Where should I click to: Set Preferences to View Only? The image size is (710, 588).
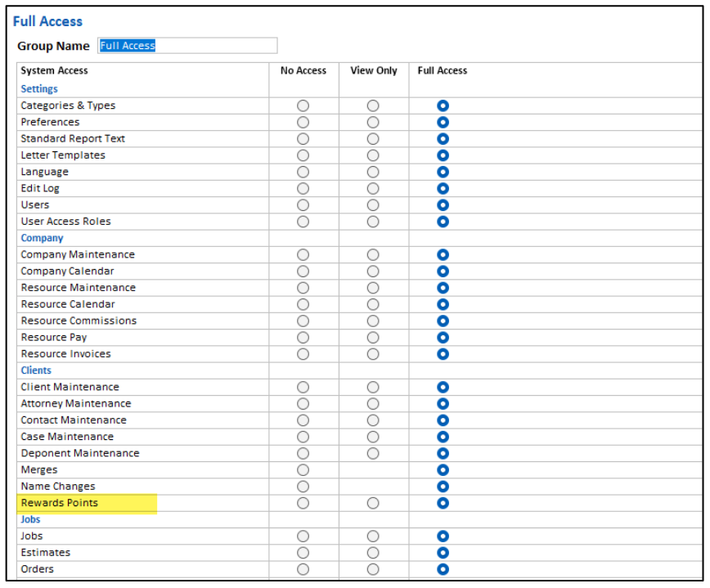click(x=373, y=122)
